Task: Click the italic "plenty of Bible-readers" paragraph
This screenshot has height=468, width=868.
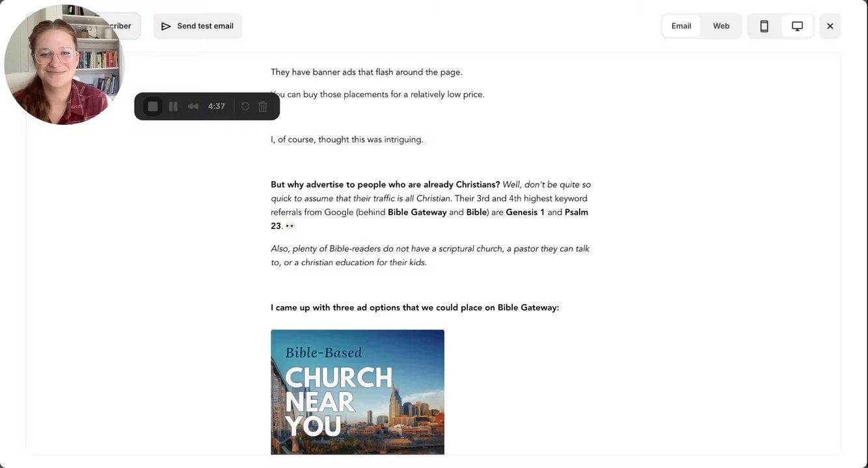Action: click(x=429, y=255)
